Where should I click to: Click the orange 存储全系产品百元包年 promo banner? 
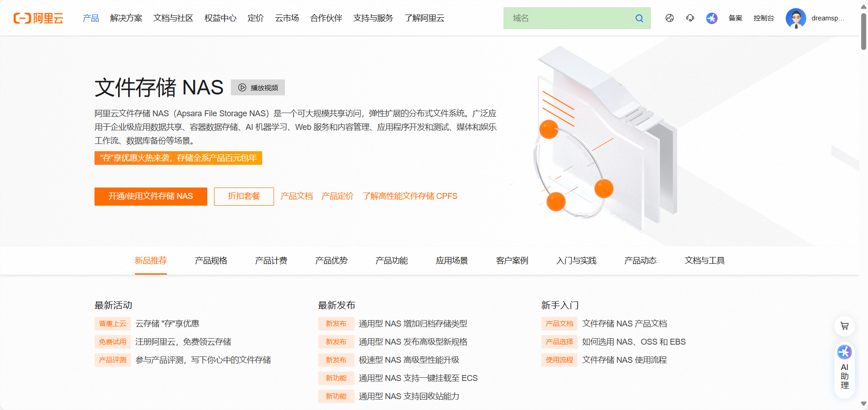click(x=178, y=158)
